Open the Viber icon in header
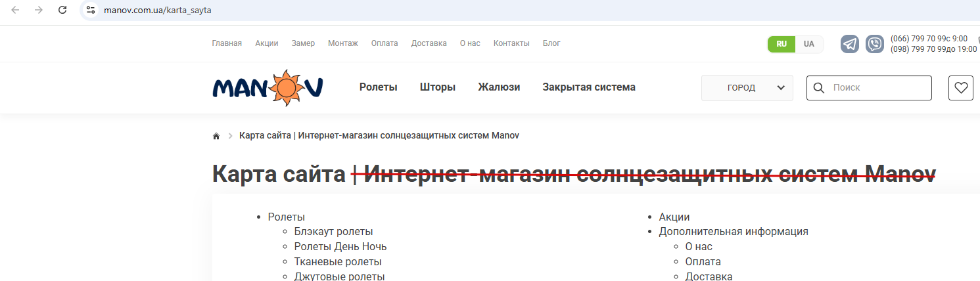This screenshot has width=980, height=281. pos(874,44)
